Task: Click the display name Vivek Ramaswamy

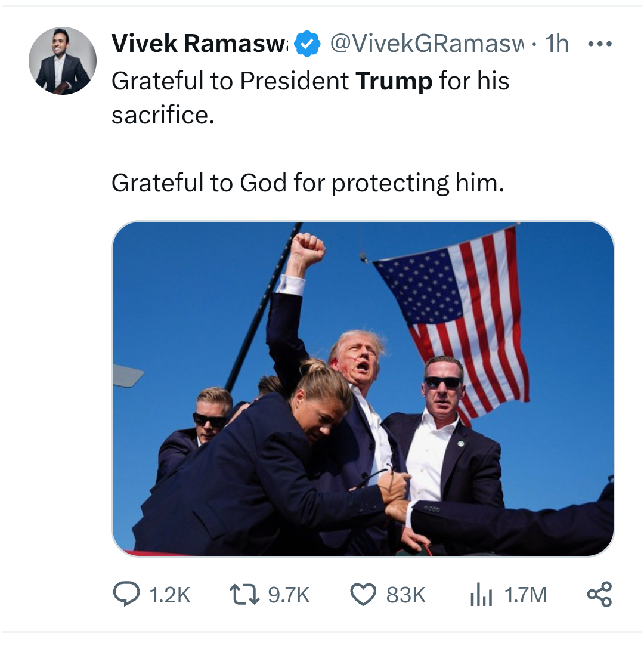Action: coord(199,44)
